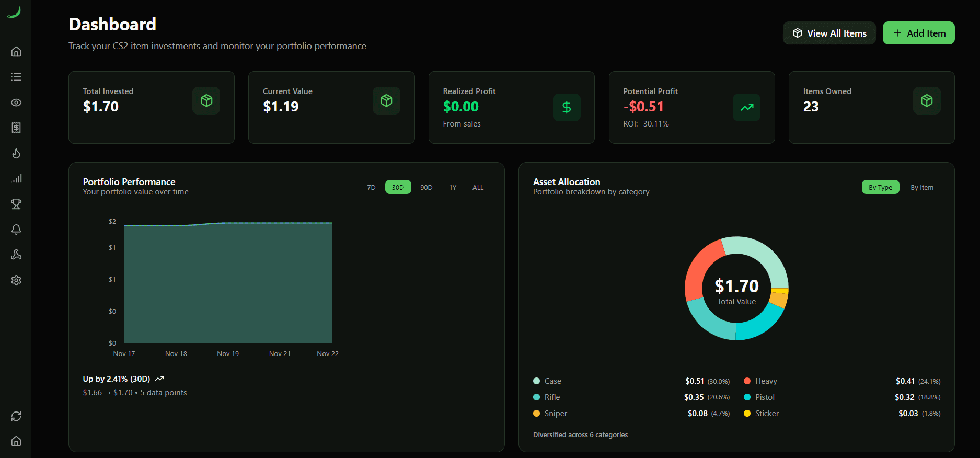
Task: Click the box icon on Items Owned card
Action: tap(927, 100)
